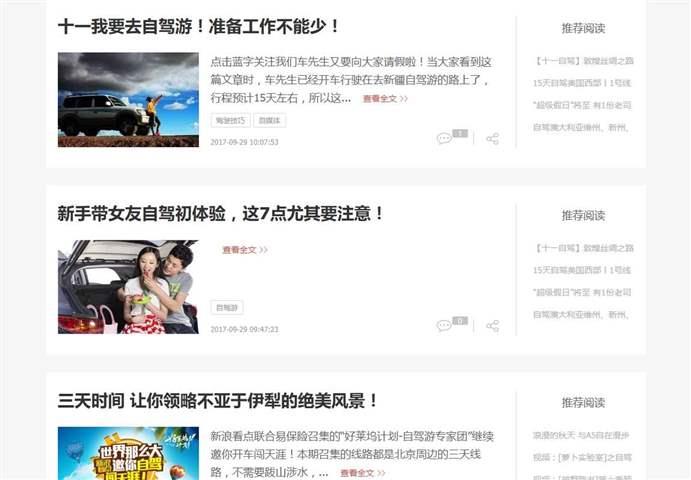Open article title 十一我要去自驾游！准备工作不能少！
Image resolution: width=691 pixels, height=480 pixels.
[x=199, y=27]
